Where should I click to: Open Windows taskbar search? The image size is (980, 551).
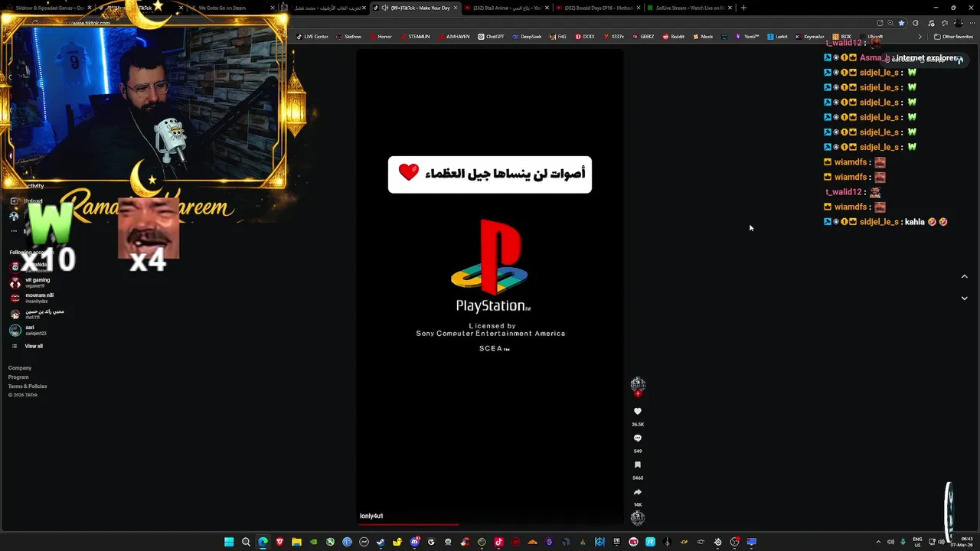pyautogui.click(x=246, y=542)
